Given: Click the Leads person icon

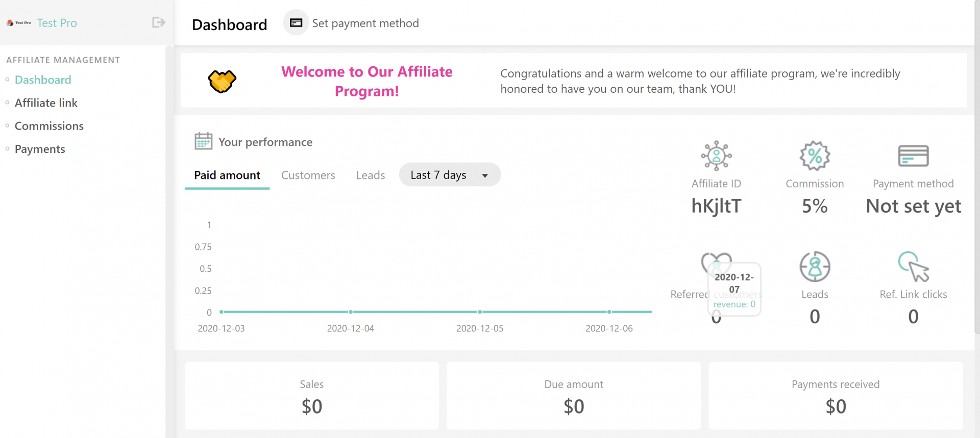Looking at the screenshot, I should (x=815, y=266).
